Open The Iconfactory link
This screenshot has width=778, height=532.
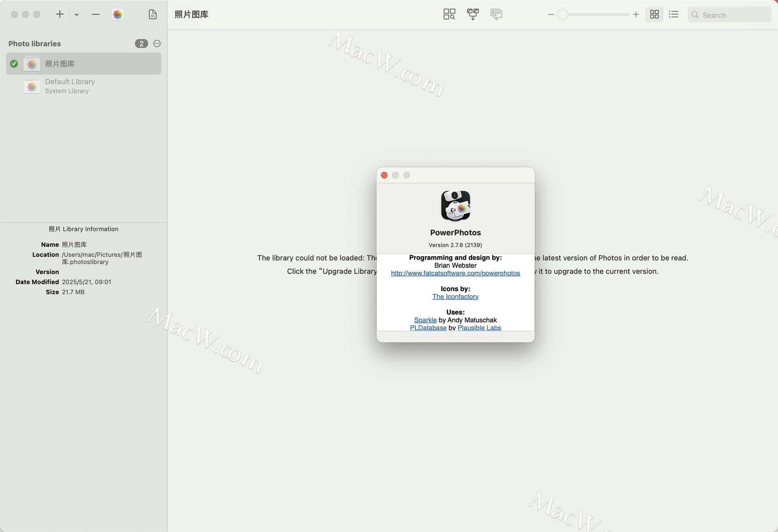455,297
